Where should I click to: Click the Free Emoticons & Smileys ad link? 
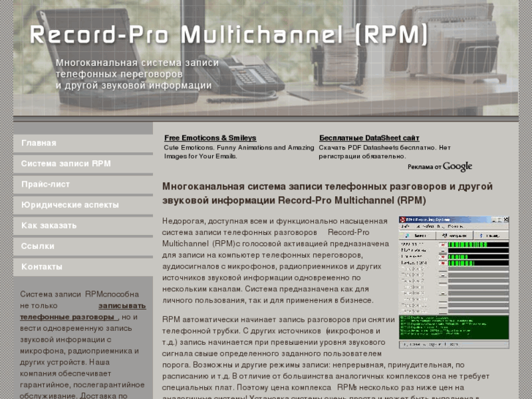[210, 138]
